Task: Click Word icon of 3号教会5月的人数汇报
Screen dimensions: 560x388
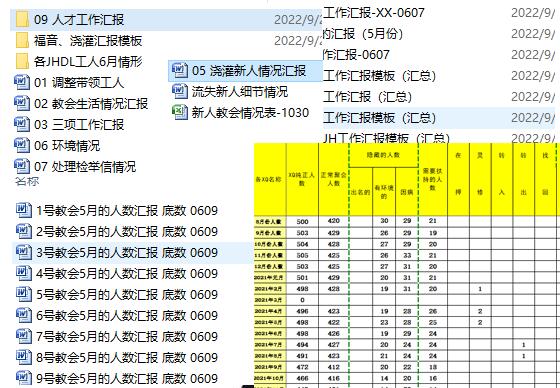Action: tap(23, 252)
